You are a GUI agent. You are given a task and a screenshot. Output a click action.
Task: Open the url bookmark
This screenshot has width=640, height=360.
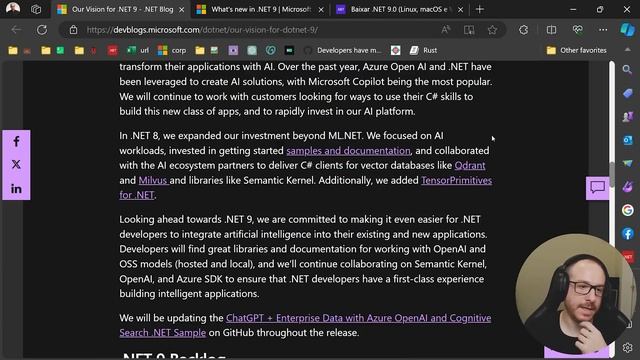[x=138, y=50]
